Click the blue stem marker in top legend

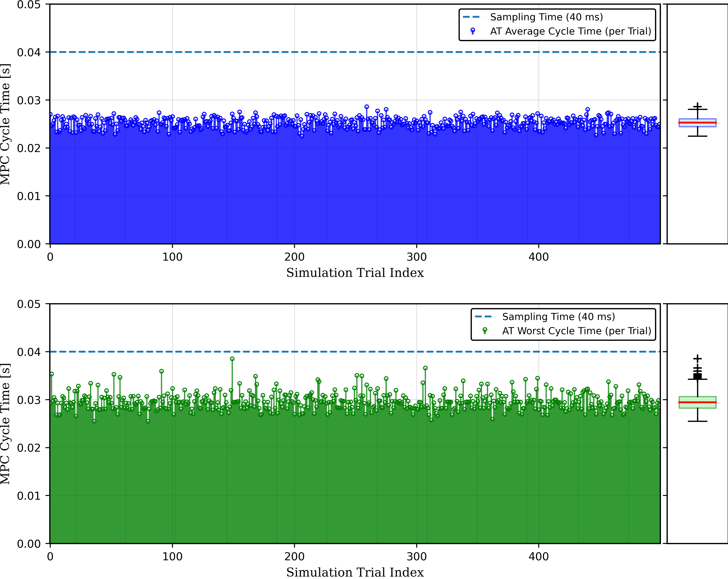click(473, 31)
